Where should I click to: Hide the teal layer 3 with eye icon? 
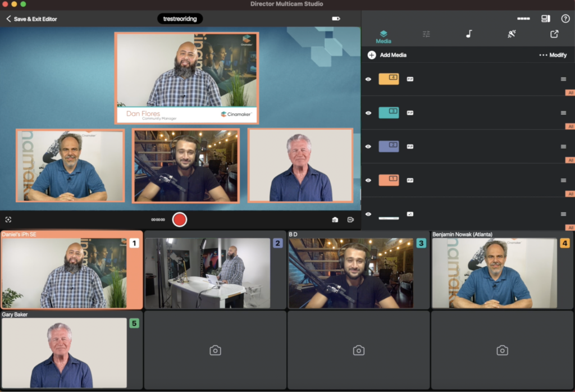pos(368,113)
